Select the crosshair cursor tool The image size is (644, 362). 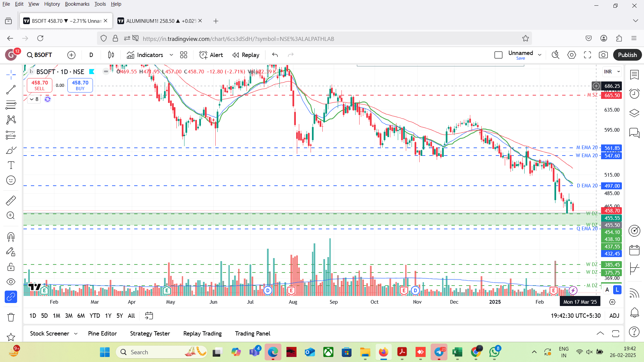coord(11,74)
